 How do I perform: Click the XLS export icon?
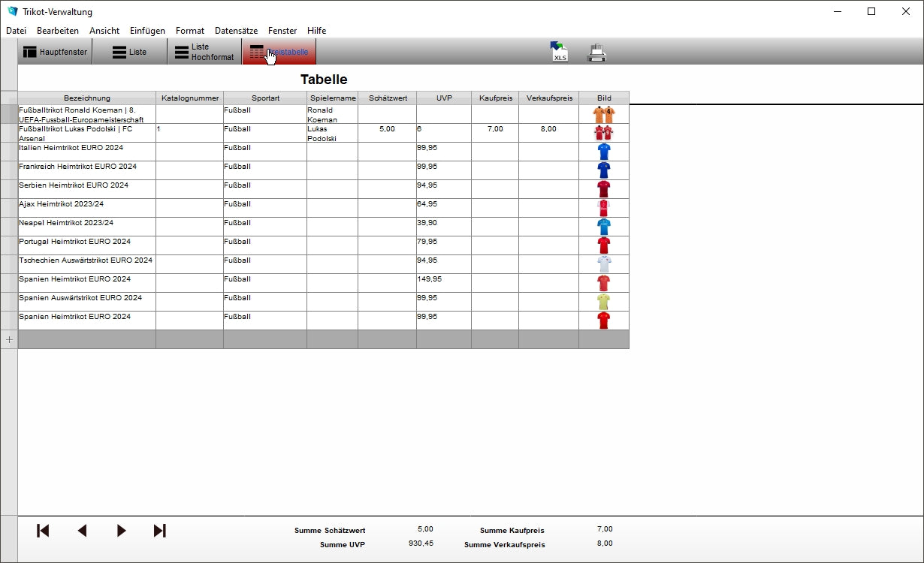tap(559, 52)
